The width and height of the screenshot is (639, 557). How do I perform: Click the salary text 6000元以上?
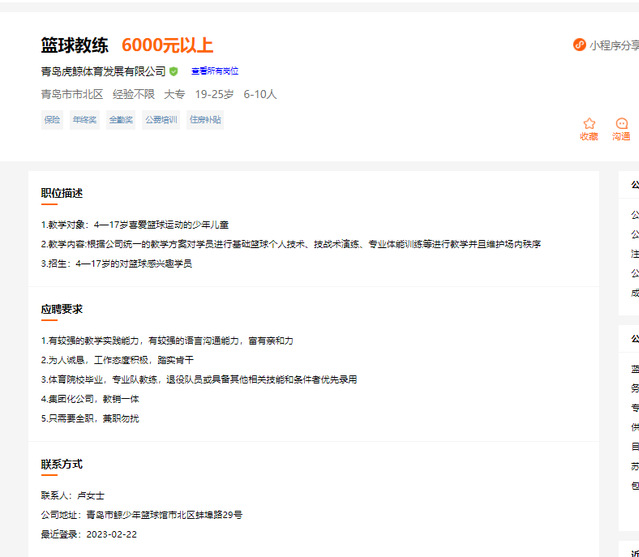[167, 45]
